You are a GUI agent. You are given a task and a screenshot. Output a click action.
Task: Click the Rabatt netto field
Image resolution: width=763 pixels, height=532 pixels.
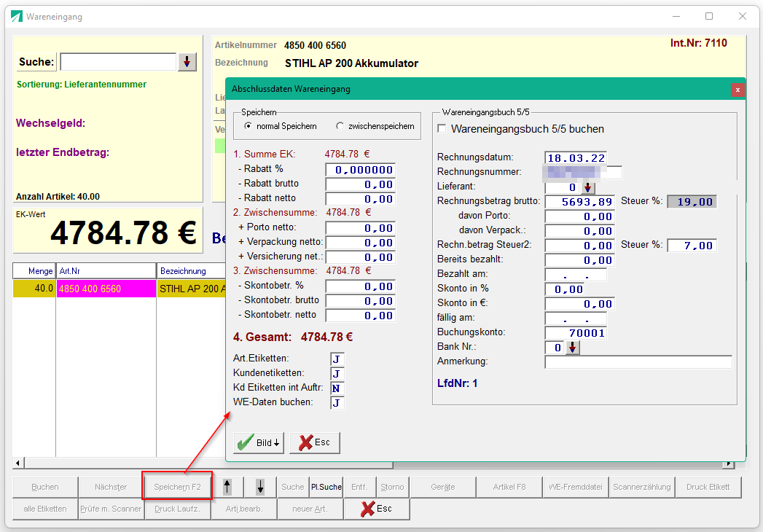[x=360, y=199]
